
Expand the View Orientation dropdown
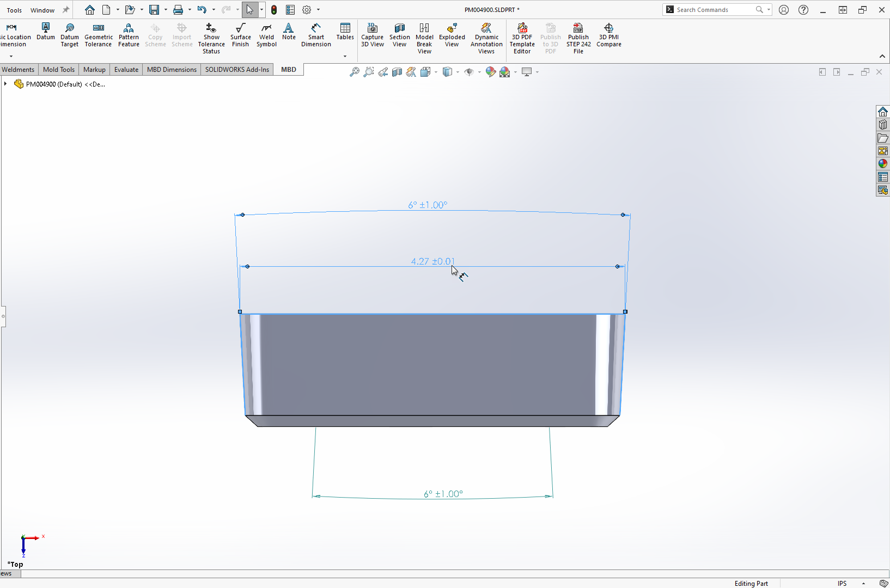[x=435, y=72]
